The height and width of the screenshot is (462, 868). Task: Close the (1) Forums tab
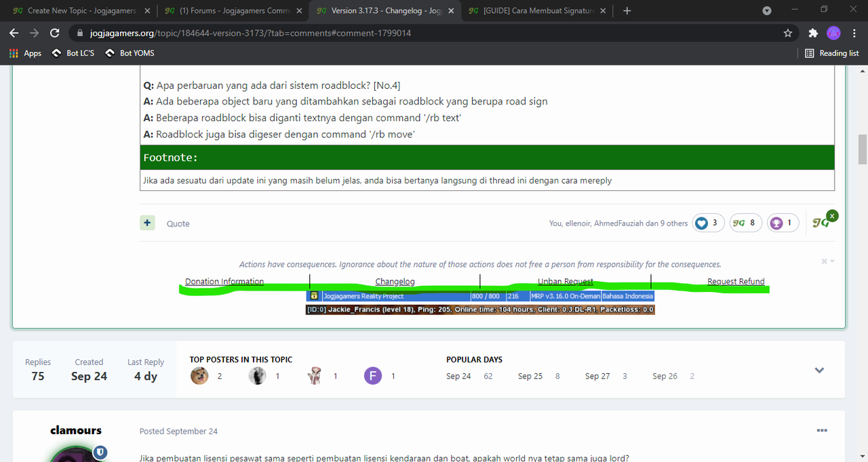click(299, 11)
